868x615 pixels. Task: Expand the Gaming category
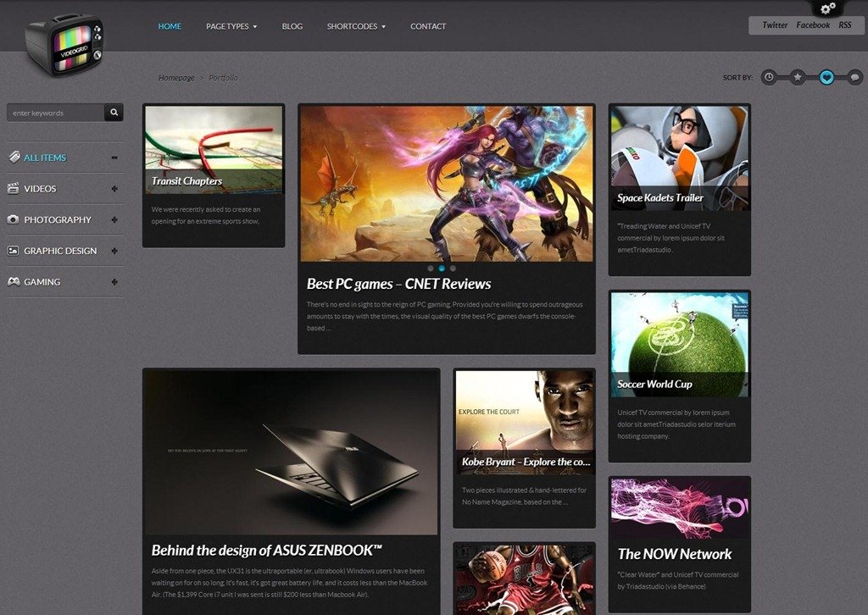pyautogui.click(x=114, y=281)
